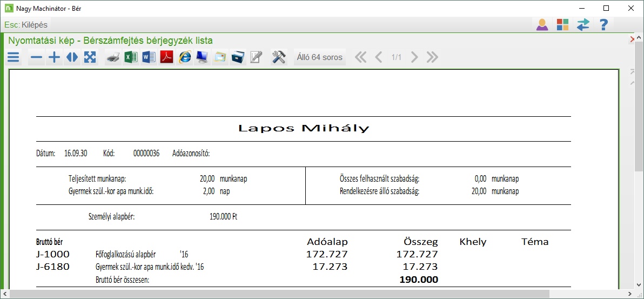
Task: Open the help question mark icon
Action: point(603,25)
